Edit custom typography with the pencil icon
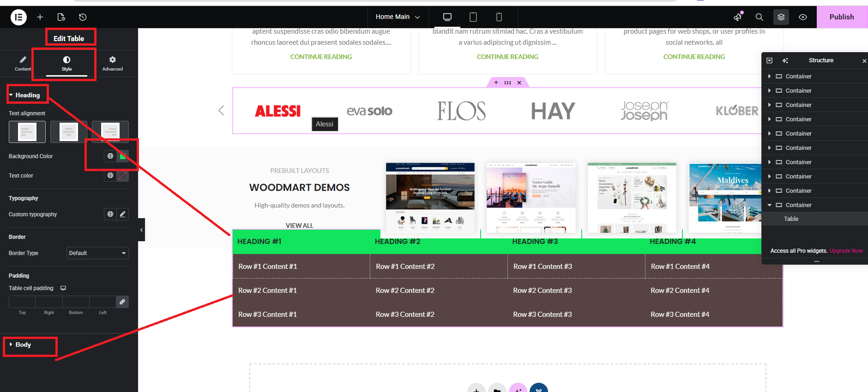Viewport: 868px width, 392px height. [x=122, y=214]
